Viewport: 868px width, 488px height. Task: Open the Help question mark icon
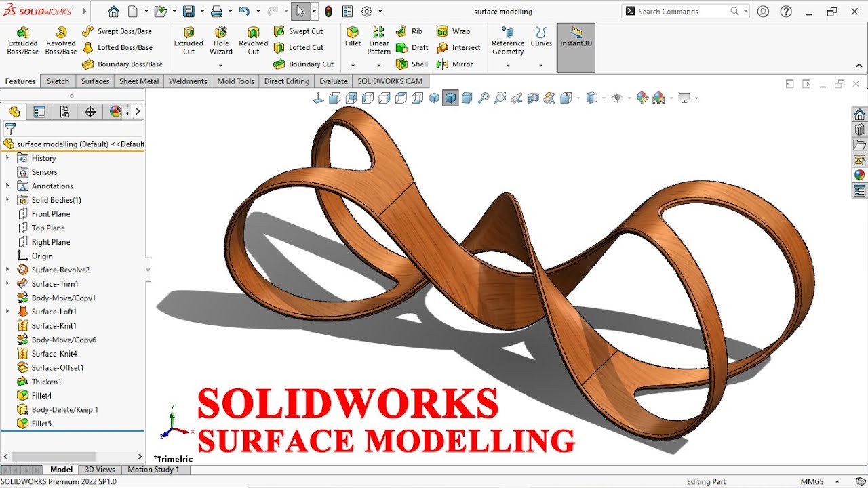point(785,12)
